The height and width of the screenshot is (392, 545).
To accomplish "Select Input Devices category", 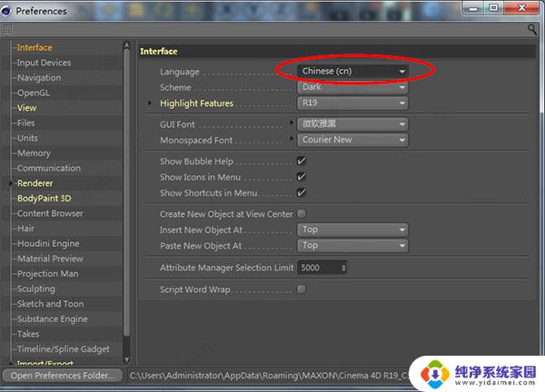I will click(x=44, y=63).
